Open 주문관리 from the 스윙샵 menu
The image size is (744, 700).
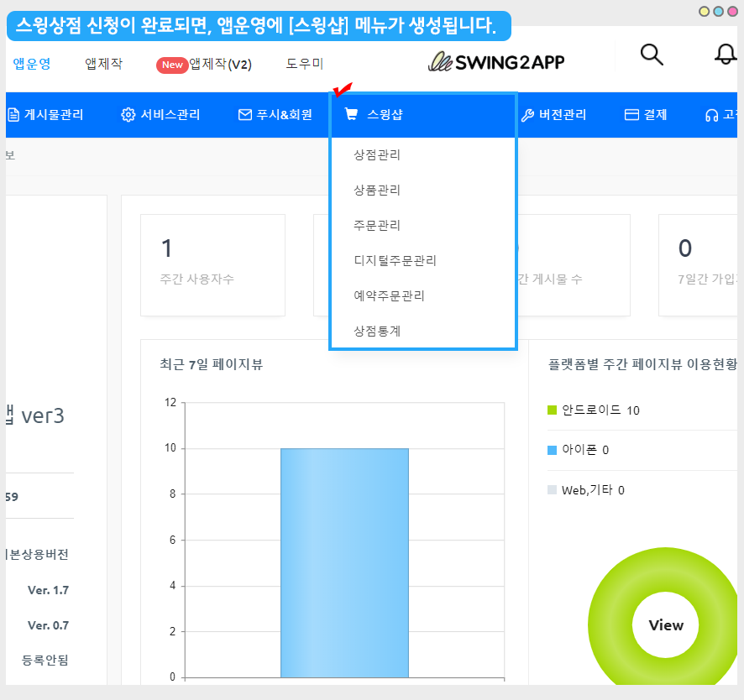[377, 226]
